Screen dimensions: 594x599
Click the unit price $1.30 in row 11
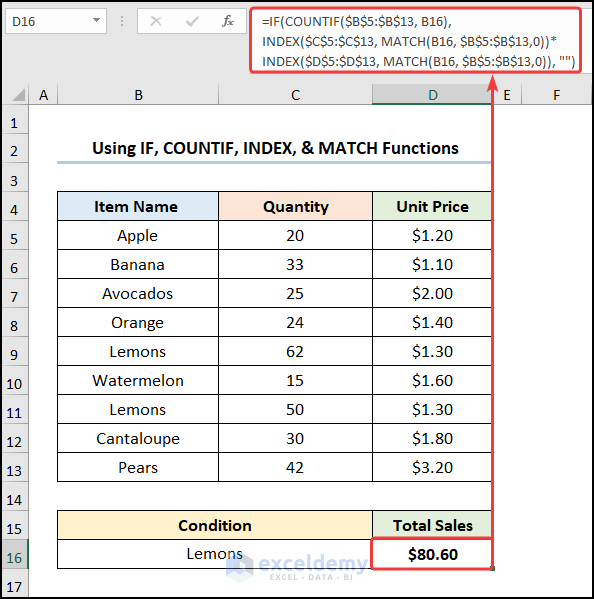(x=432, y=410)
